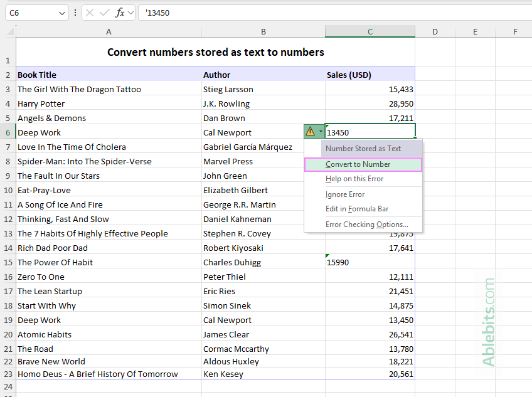Image resolution: width=532 pixels, height=397 pixels.
Task: Click the Stieg Larsson cell
Action: [263, 90]
